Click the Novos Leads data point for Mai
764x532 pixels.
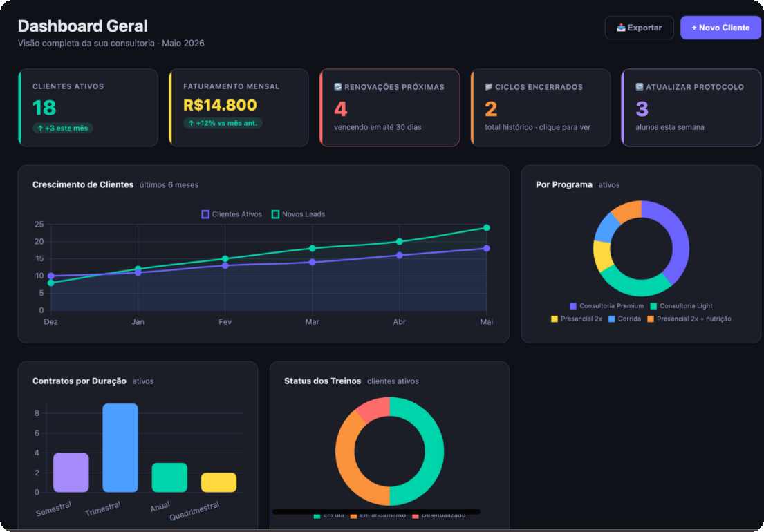[486, 228]
